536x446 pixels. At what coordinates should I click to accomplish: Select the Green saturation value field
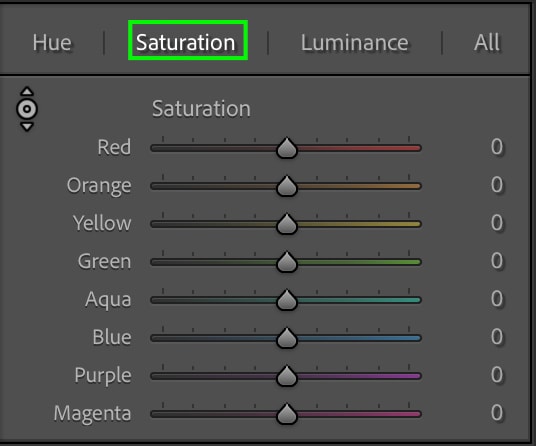[x=497, y=261]
